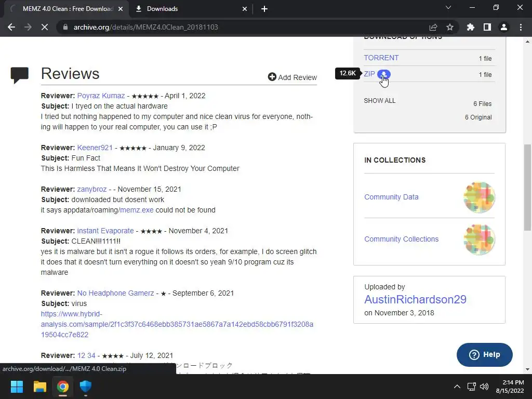
Task: Share this page icon
Action: click(433, 27)
